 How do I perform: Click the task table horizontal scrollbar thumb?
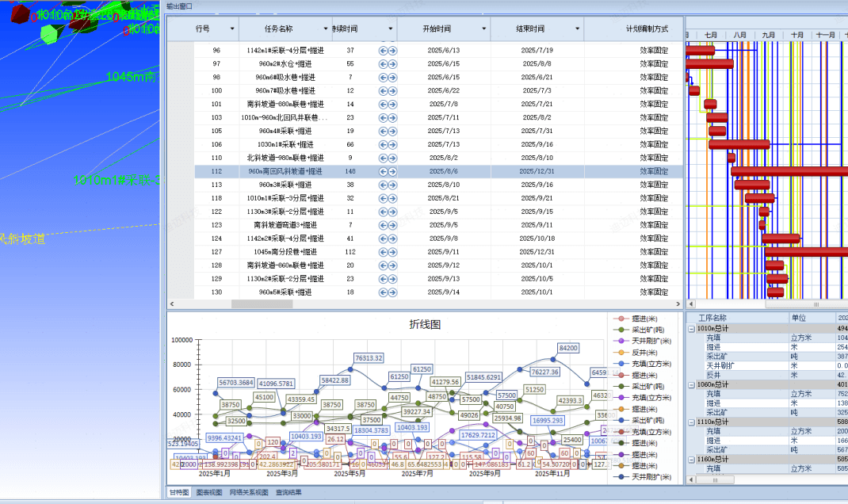262,304
